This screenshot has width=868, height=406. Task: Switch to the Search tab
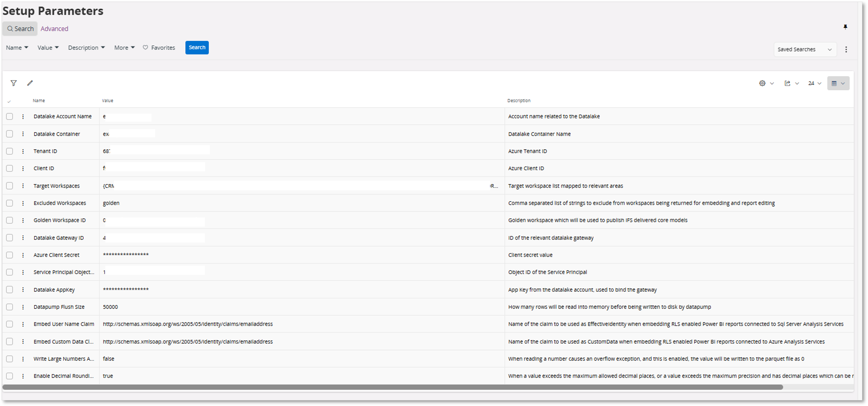(20, 29)
